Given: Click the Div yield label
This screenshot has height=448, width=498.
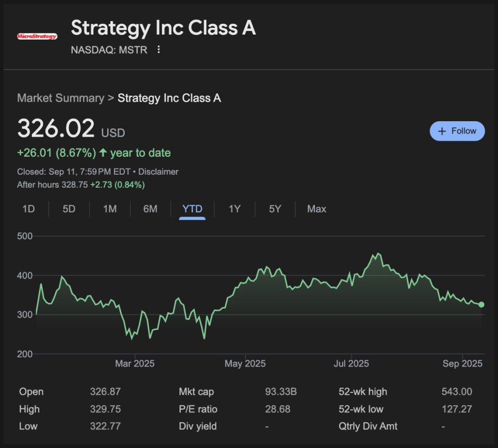Looking at the screenshot, I should coord(197,426).
